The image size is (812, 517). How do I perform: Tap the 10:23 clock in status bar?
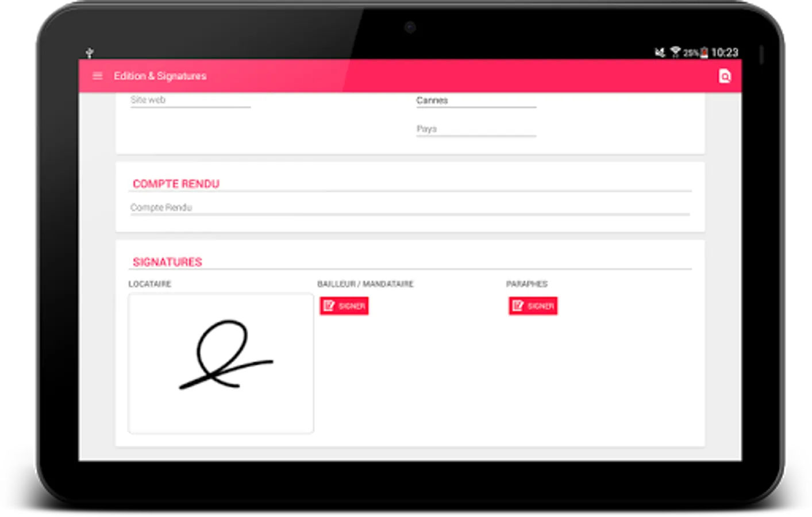point(725,53)
